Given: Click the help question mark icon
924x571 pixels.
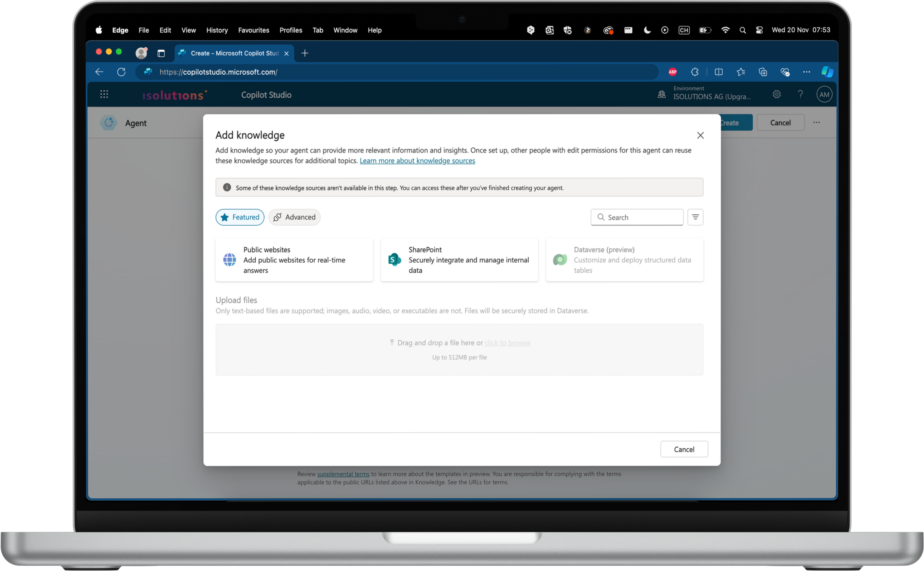Looking at the screenshot, I should [x=800, y=94].
